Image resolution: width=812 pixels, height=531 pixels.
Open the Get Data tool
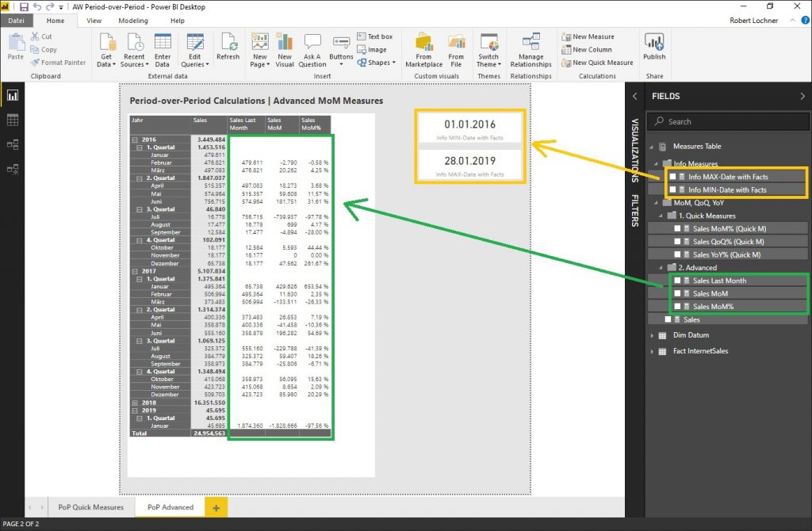pyautogui.click(x=106, y=49)
